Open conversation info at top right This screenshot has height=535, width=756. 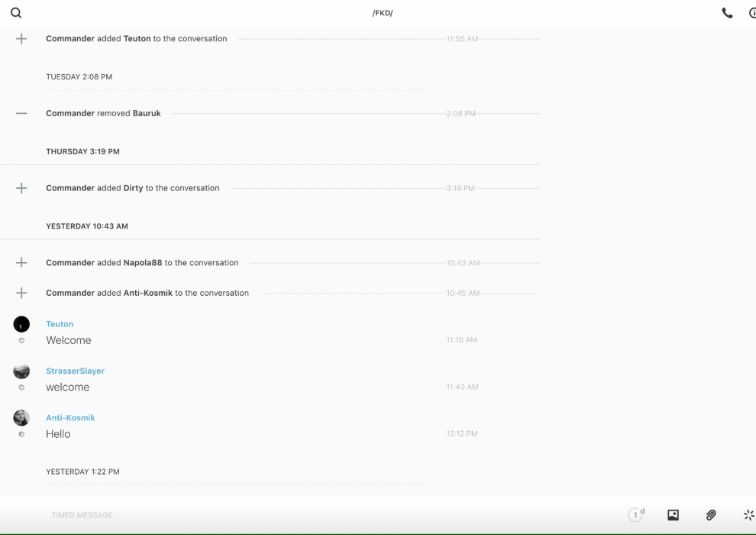coord(752,13)
